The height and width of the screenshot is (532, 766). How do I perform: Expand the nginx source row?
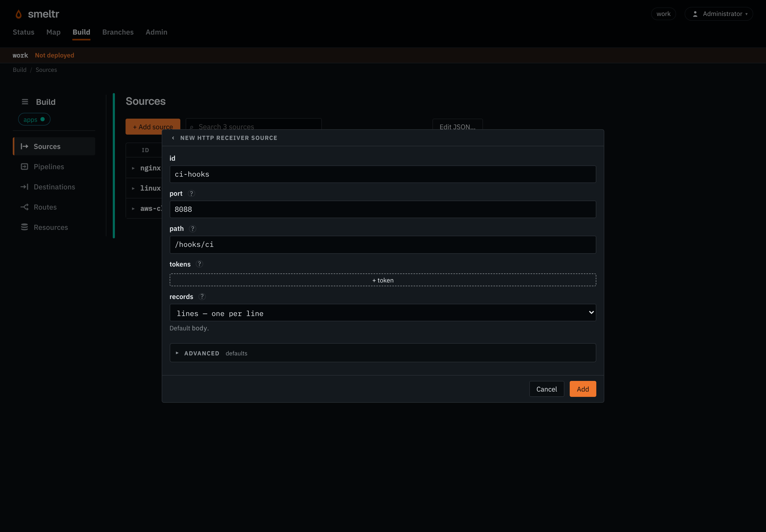(133, 168)
